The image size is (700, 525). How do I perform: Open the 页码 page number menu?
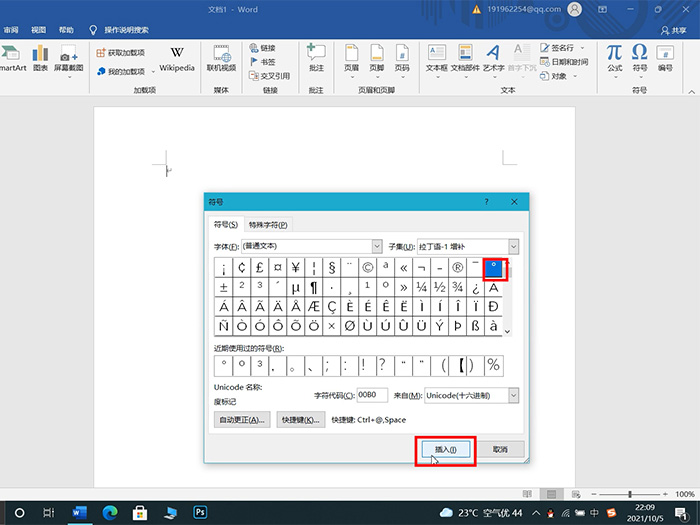click(x=402, y=60)
